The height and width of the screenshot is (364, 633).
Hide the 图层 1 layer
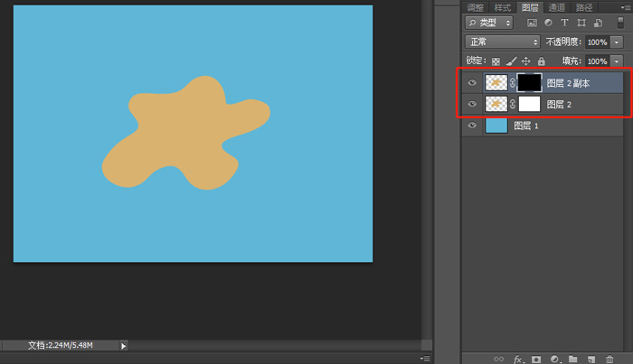(472, 126)
